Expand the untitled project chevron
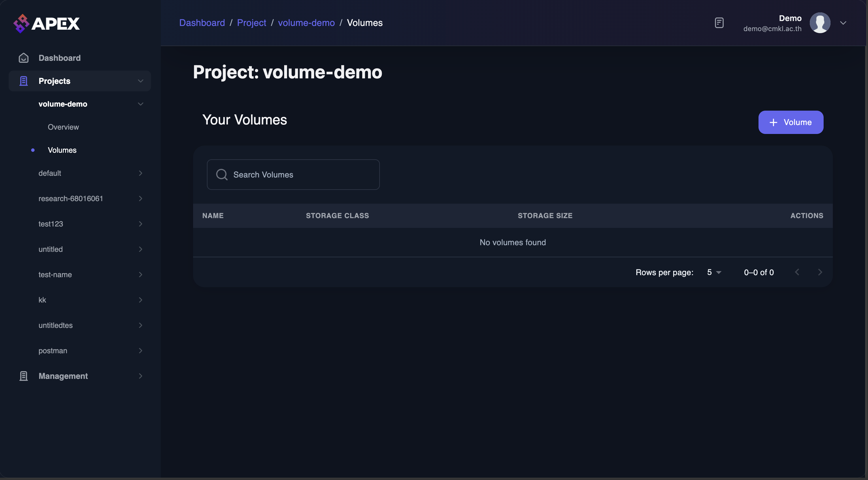Image resolution: width=868 pixels, height=480 pixels. (x=141, y=249)
